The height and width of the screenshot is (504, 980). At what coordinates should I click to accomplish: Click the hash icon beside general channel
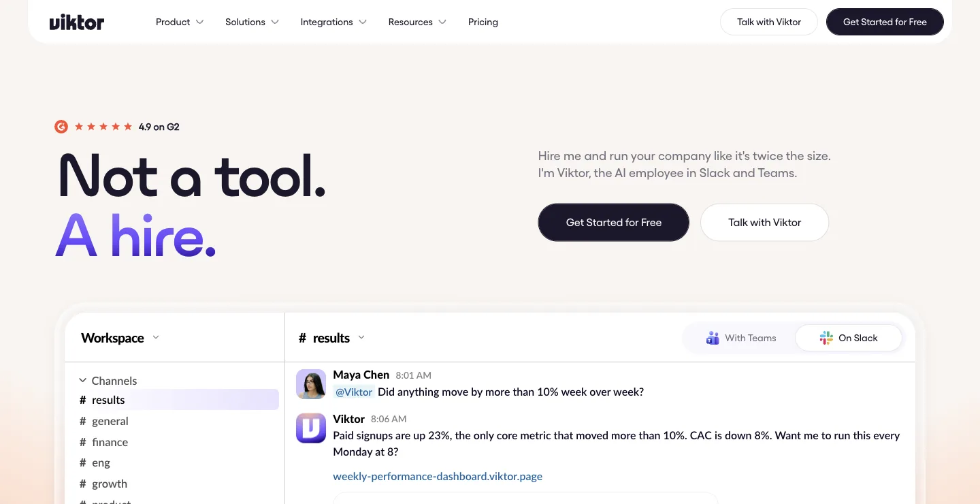click(83, 421)
